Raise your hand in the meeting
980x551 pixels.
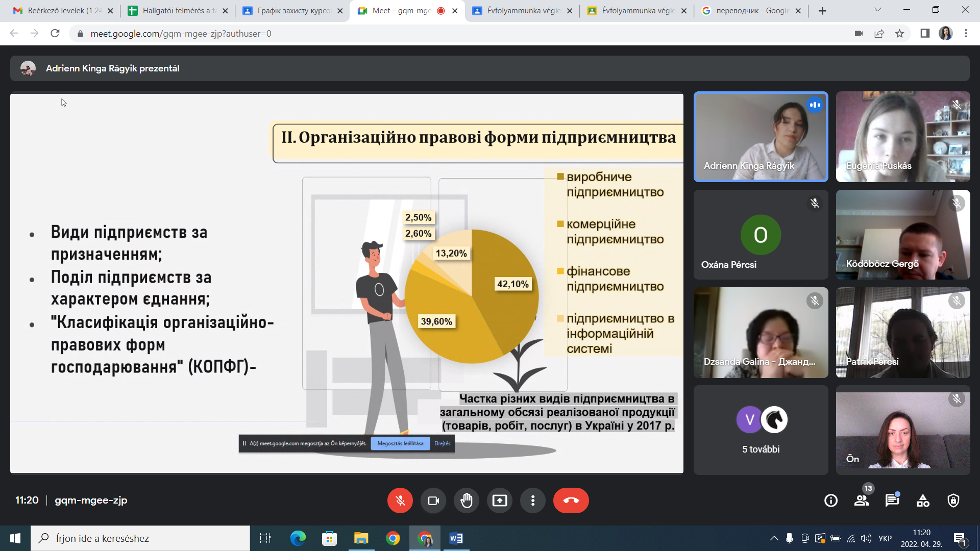click(467, 500)
